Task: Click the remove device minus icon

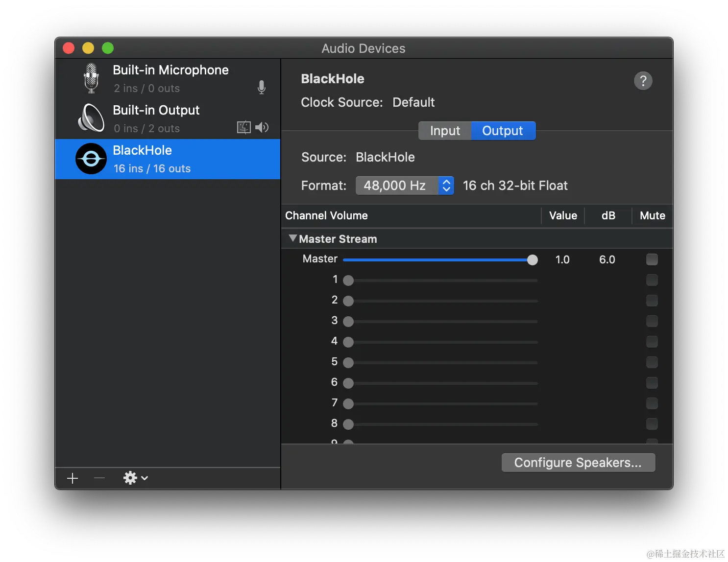Action: coord(99,478)
